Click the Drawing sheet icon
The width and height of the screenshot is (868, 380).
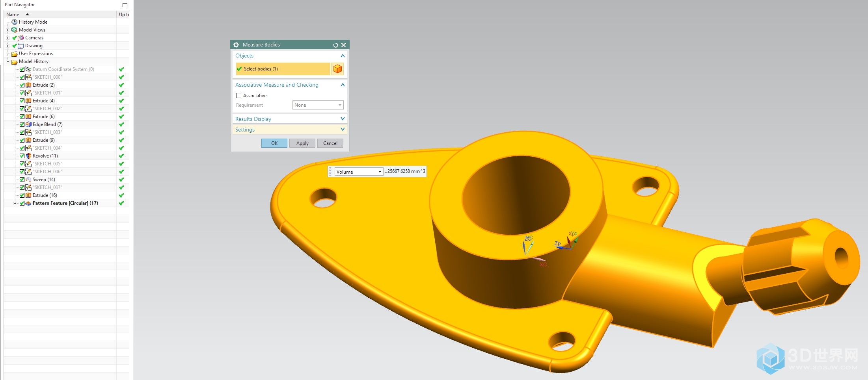[21, 46]
